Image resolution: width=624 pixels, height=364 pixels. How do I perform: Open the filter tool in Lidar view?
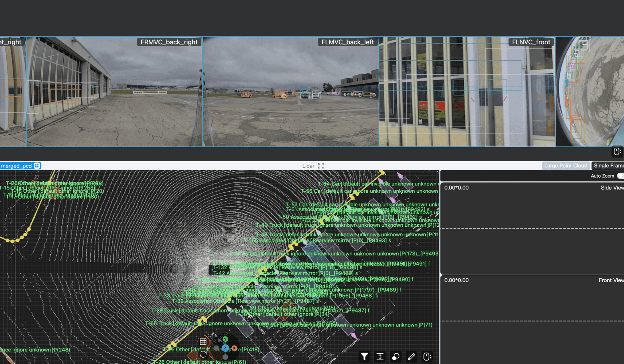(365, 357)
